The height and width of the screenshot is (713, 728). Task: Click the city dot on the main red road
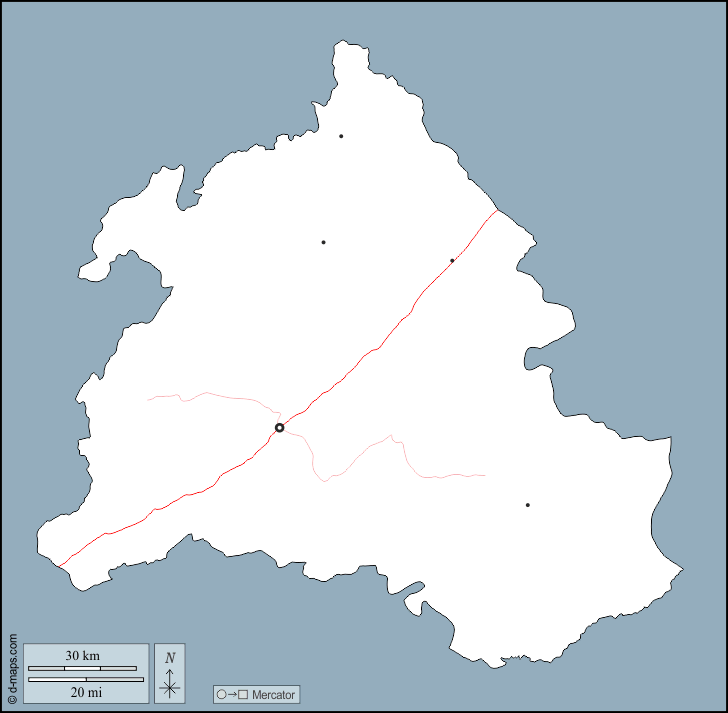click(x=452, y=260)
